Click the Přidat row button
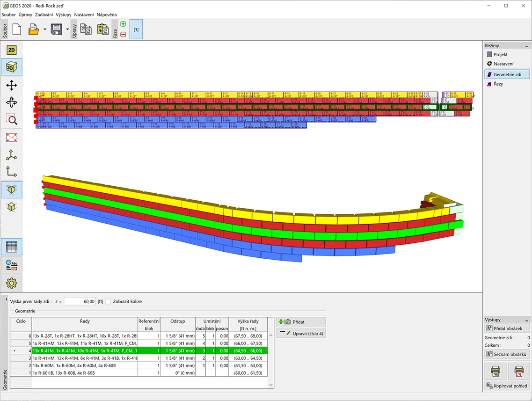 (x=301, y=321)
